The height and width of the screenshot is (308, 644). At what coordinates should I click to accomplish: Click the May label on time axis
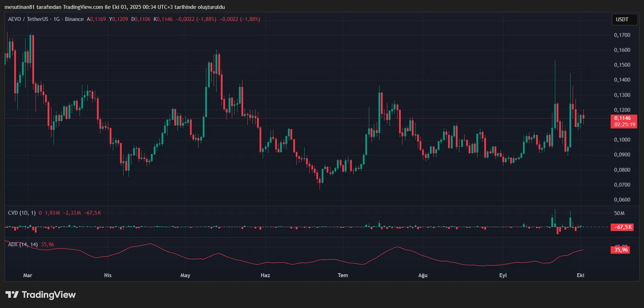tap(185, 275)
